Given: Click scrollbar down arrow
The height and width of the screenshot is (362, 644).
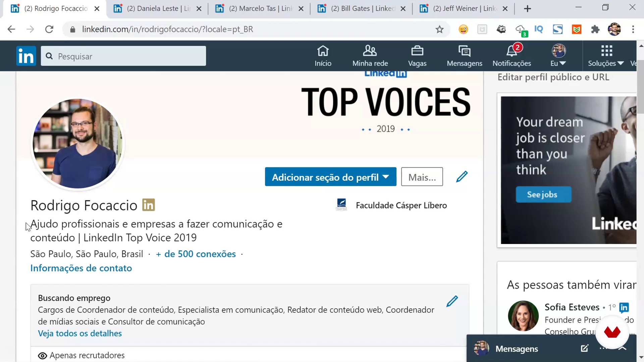Looking at the screenshot, I should click(x=641, y=357).
